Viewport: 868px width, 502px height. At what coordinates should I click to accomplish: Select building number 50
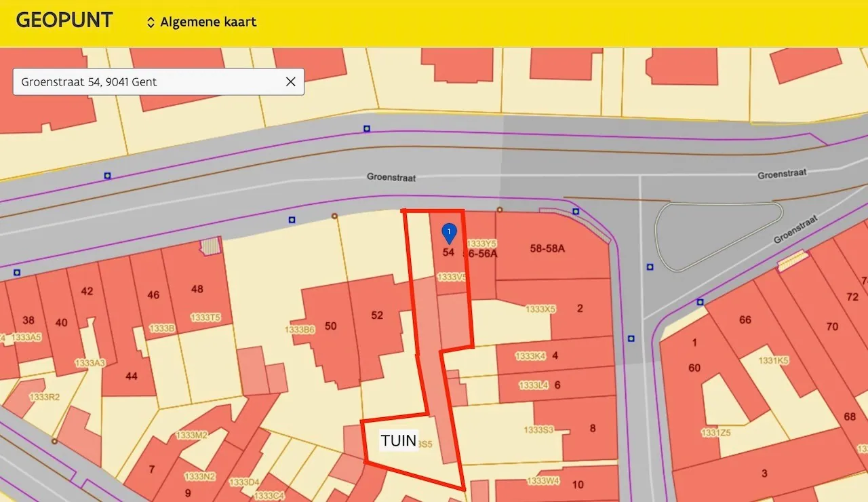[330, 326]
